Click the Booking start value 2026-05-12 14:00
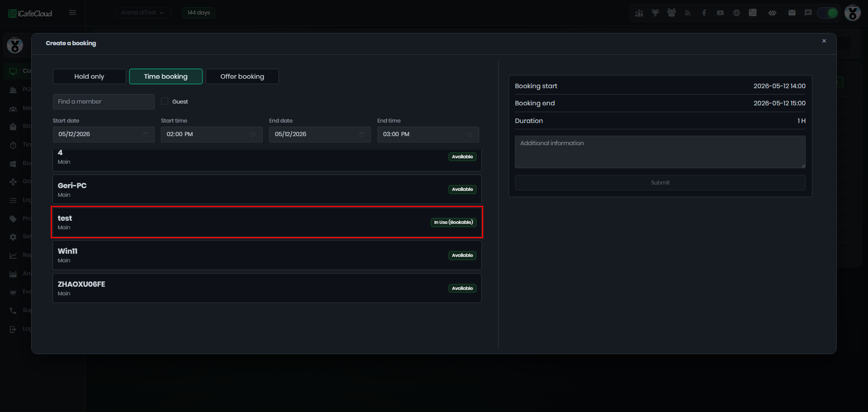The image size is (868, 412). point(779,86)
